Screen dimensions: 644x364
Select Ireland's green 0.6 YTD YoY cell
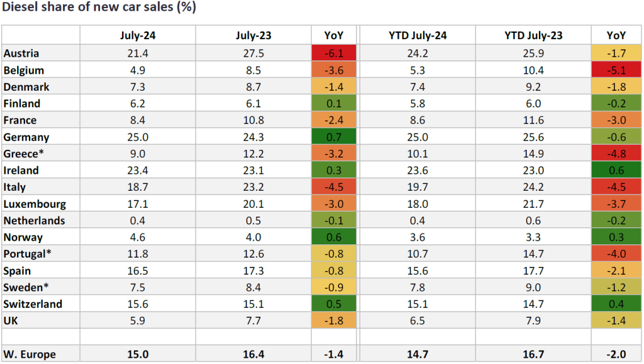pyautogui.click(x=616, y=171)
